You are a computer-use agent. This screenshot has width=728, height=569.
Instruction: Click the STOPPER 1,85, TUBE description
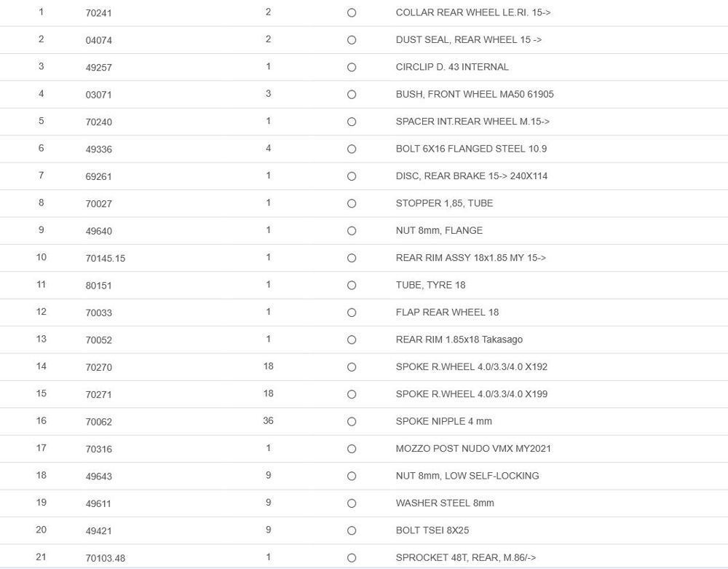444,203
